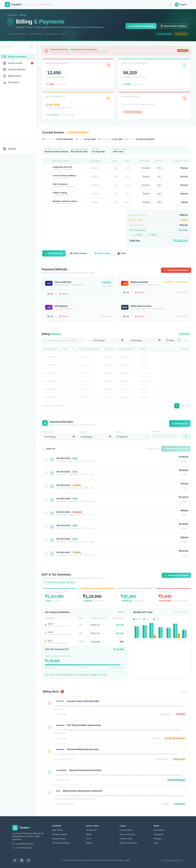Remove the Mastercard Debit card

(140, 292)
